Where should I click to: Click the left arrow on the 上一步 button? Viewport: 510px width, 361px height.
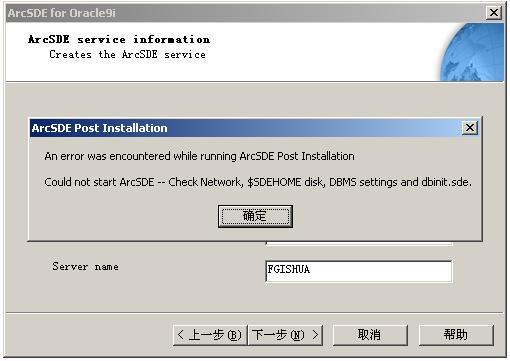(181, 335)
